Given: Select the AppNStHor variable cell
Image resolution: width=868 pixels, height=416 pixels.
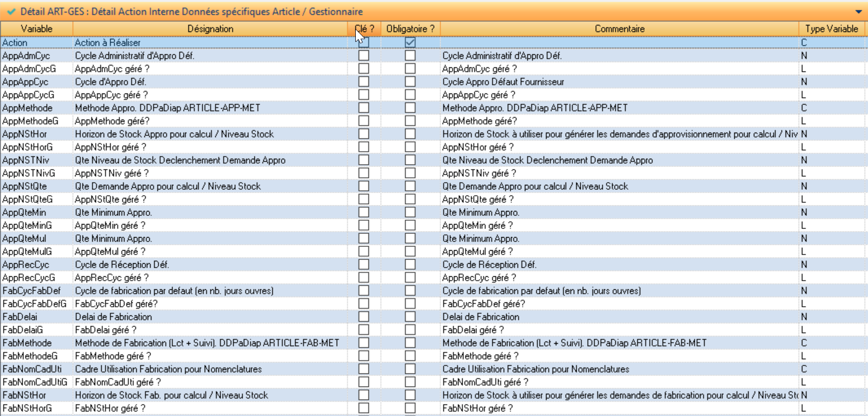Looking at the screenshot, I should coord(24,134).
